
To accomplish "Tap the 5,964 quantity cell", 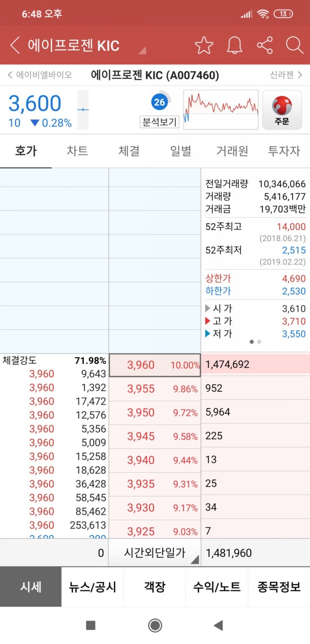I will pos(255,412).
